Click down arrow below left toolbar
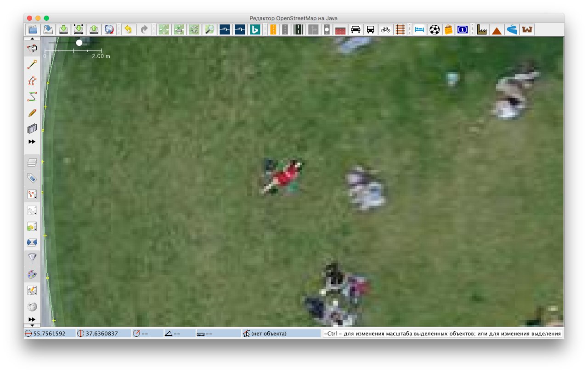Image resolution: width=588 pixels, height=373 pixels. click(32, 325)
